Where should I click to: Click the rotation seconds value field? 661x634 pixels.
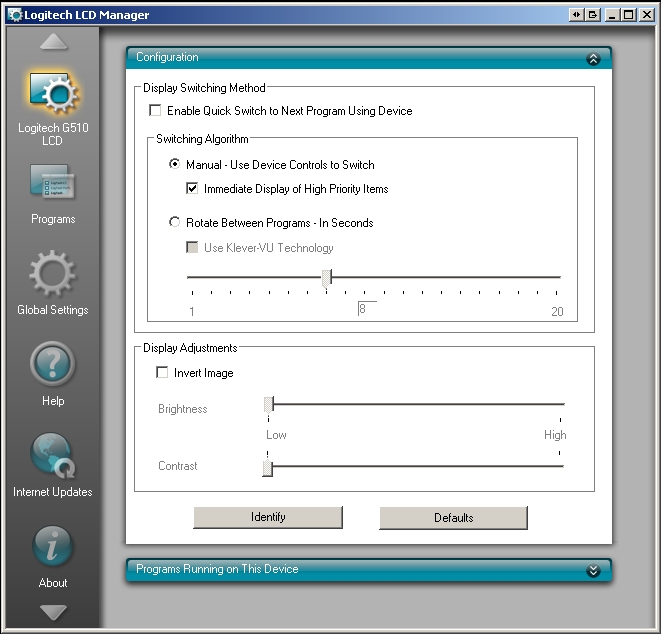[367, 310]
